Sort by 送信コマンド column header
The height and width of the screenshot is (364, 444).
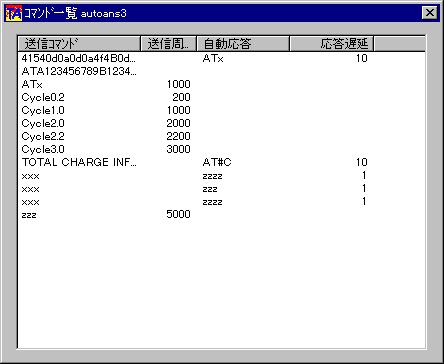pos(79,44)
